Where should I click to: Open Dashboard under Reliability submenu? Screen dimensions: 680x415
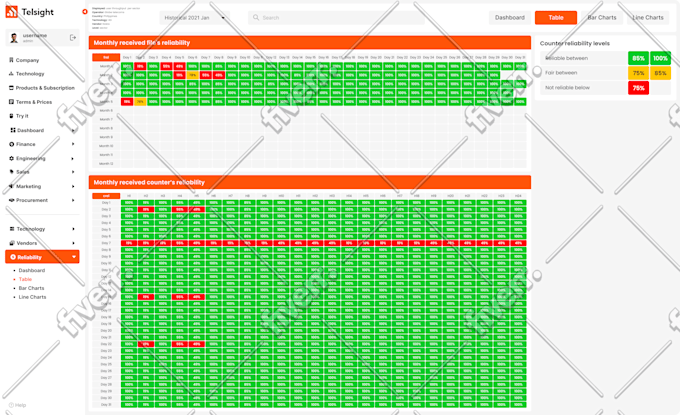(32, 270)
